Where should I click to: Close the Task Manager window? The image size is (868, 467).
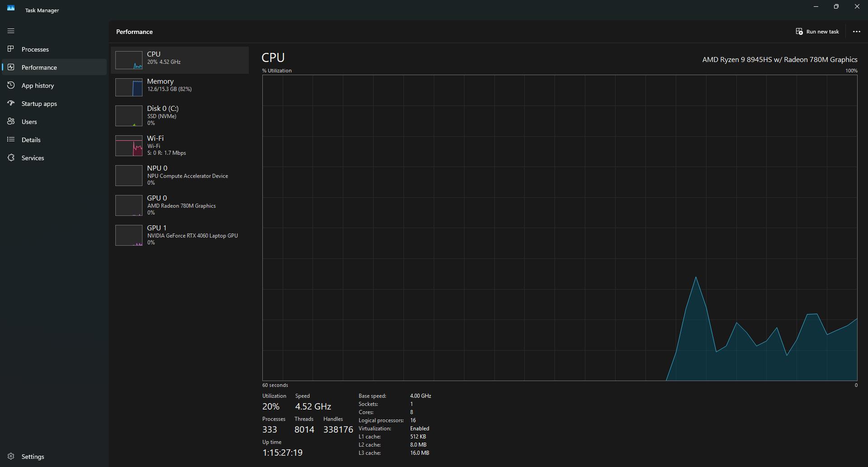[857, 7]
